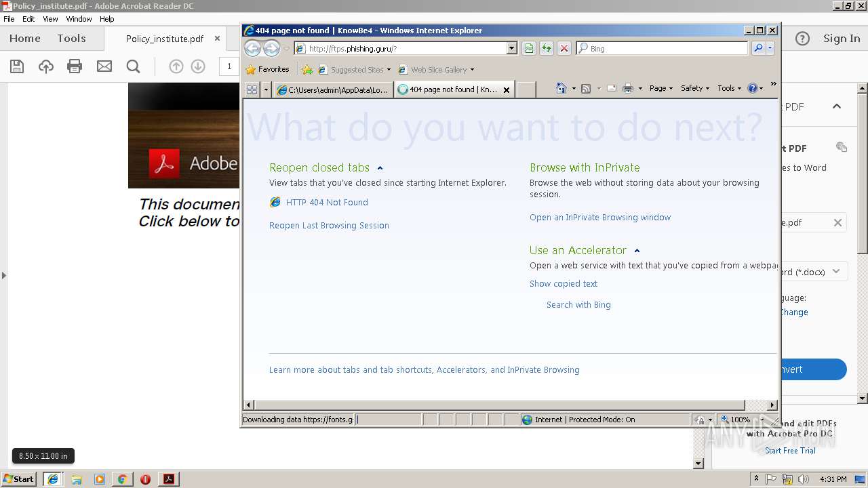Viewport: 868px width, 488px height.
Task: Click the Internet Explorer taskbar icon
Action: (53, 479)
